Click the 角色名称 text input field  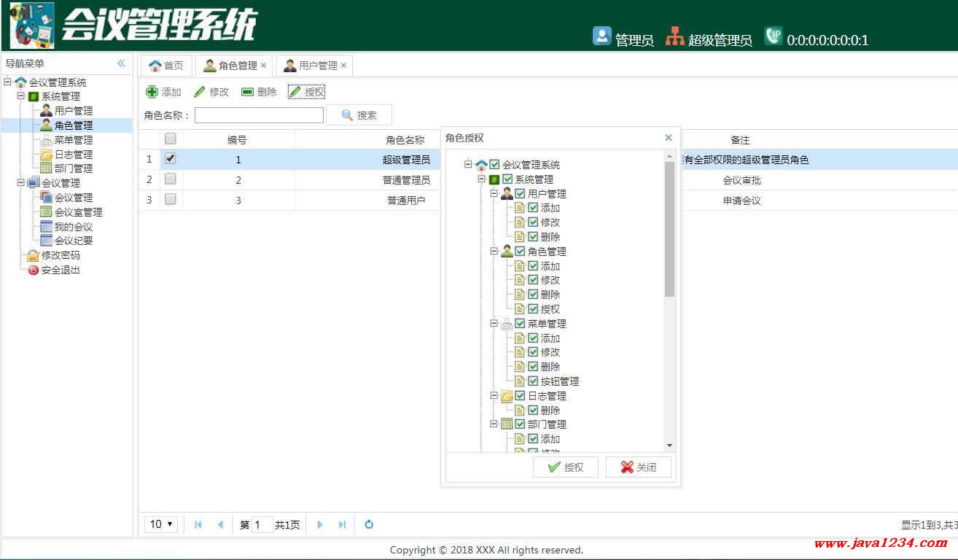click(x=259, y=115)
